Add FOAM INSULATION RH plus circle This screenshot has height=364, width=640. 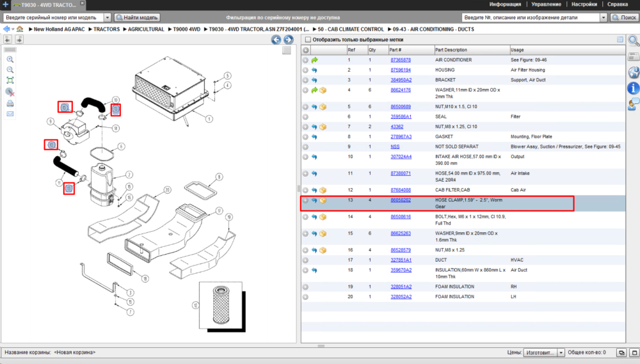pyautogui.click(x=305, y=287)
